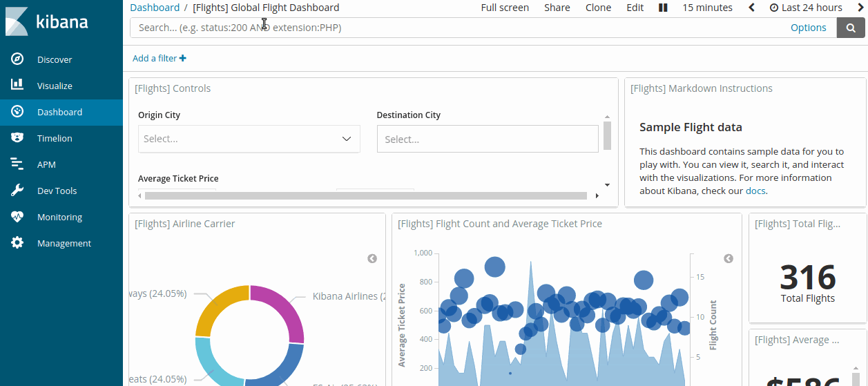Click the Management gear icon
Screen dimensions: 868x386
17,243
